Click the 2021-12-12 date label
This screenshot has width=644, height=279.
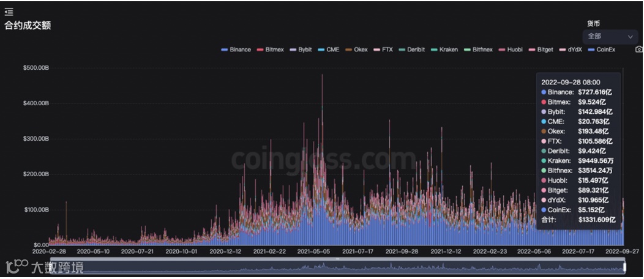[x=446, y=251]
